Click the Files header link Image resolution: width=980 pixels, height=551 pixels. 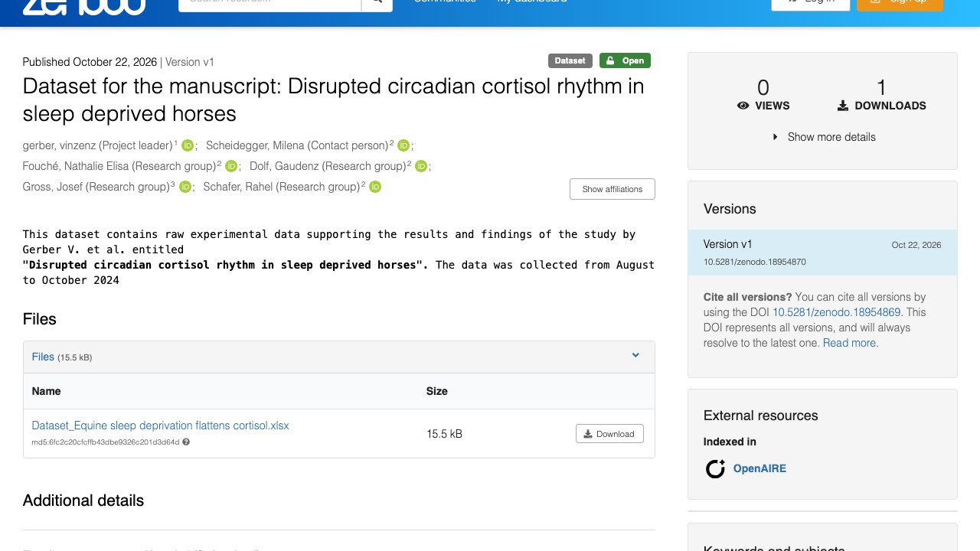pos(43,357)
